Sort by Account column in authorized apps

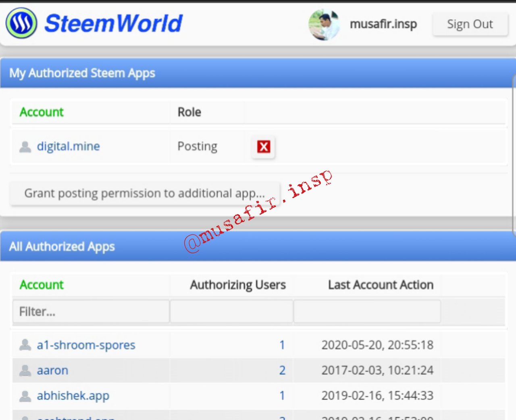click(x=42, y=285)
